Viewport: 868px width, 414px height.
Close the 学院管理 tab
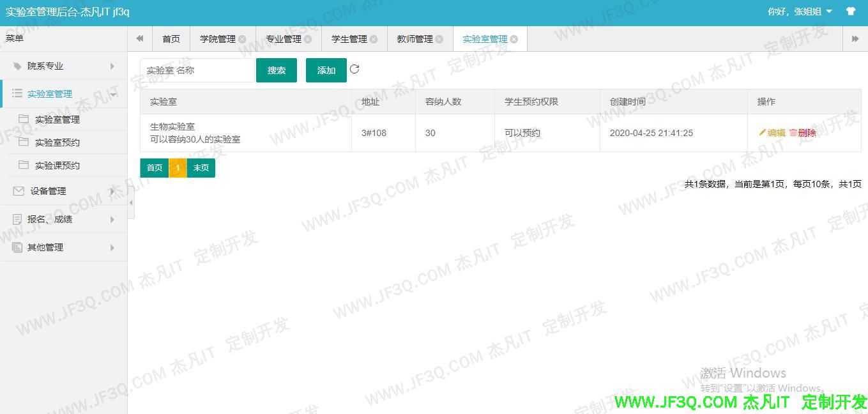tap(242, 39)
